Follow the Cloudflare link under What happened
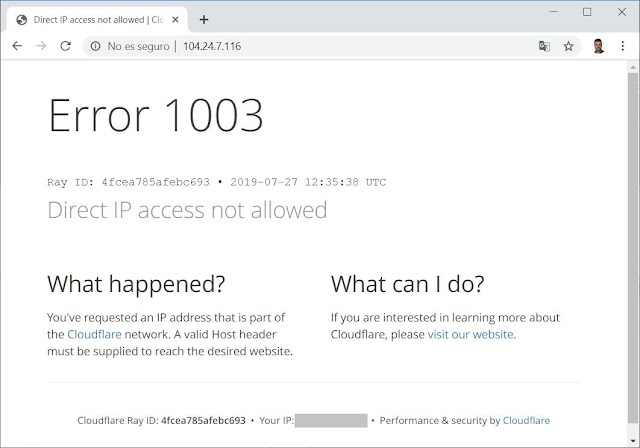The image size is (640, 448). point(94,334)
